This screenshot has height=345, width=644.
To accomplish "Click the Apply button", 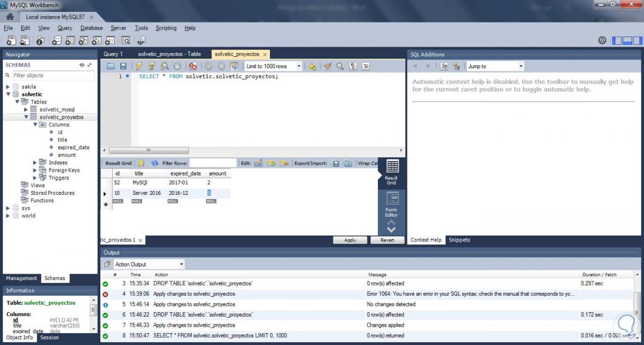I will click(350, 240).
